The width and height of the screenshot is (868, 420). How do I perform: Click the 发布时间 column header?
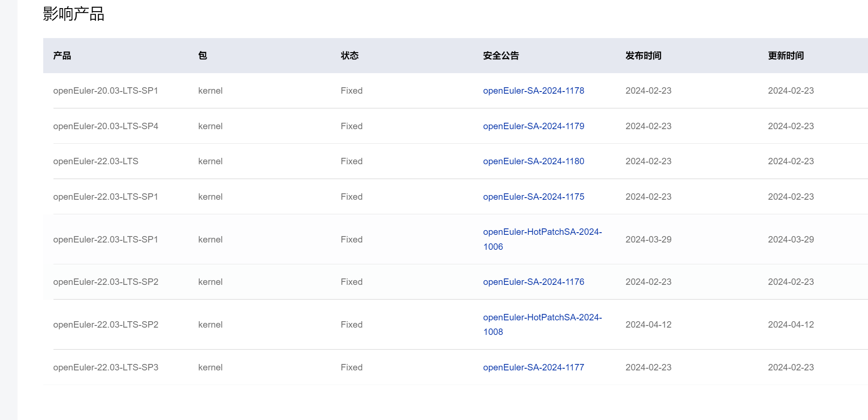pos(643,56)
